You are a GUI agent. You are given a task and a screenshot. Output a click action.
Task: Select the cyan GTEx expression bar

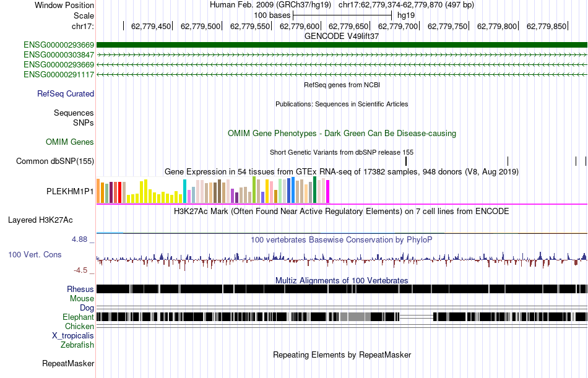(185, 191)
